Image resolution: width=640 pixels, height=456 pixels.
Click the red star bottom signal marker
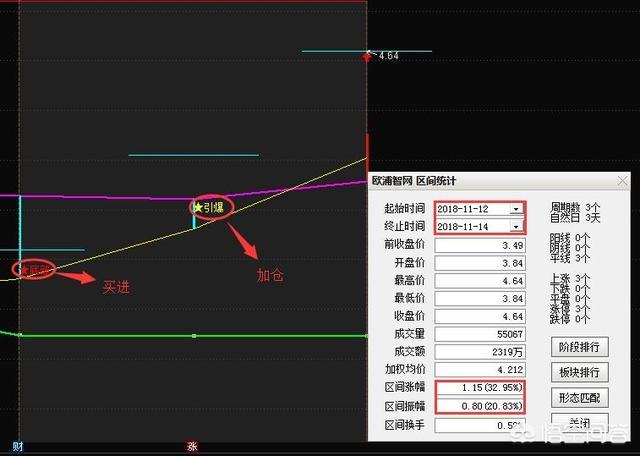(x=34, y=269)
